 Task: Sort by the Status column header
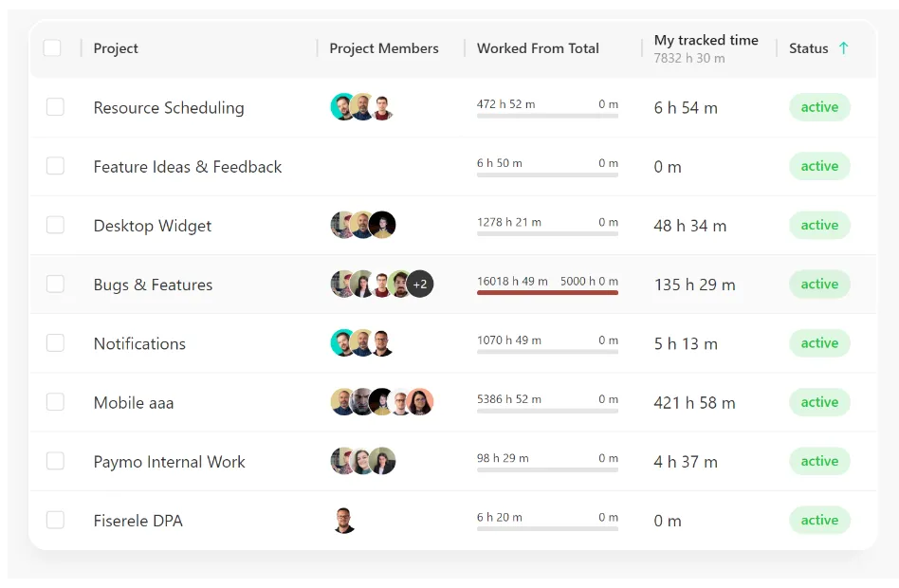(x=808, y=48)
